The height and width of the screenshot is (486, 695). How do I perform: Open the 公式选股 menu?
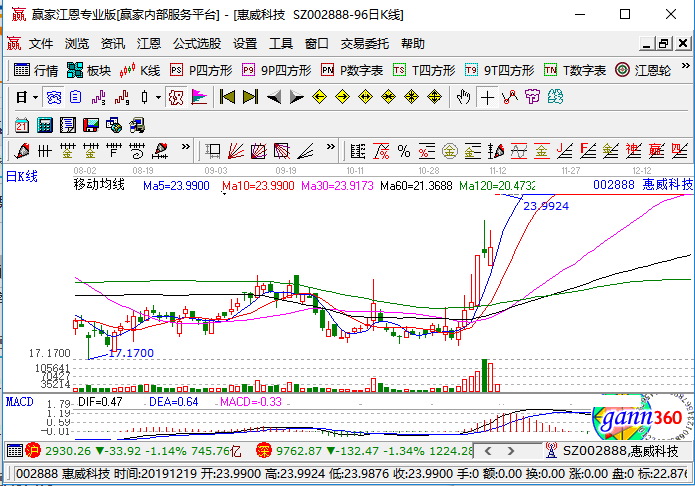(x=197, y=43)
